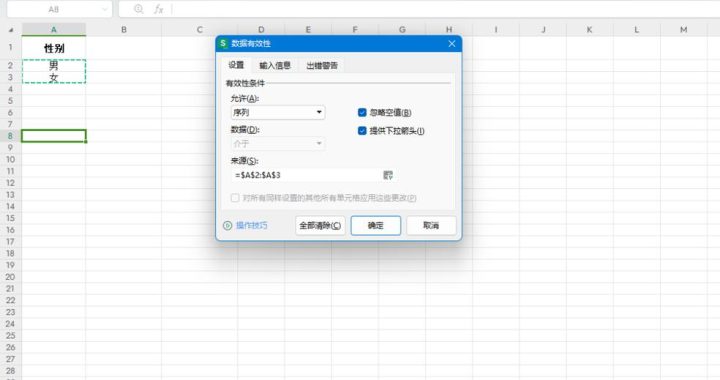Click the 来源(S) source input field
This screenshot has height=380, width=720.
306,175
